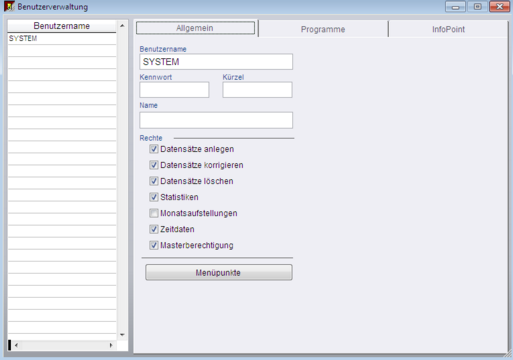Maximize the Benutzerverwaltung window
Screen dimensions: 513x360
coord(477,7)
